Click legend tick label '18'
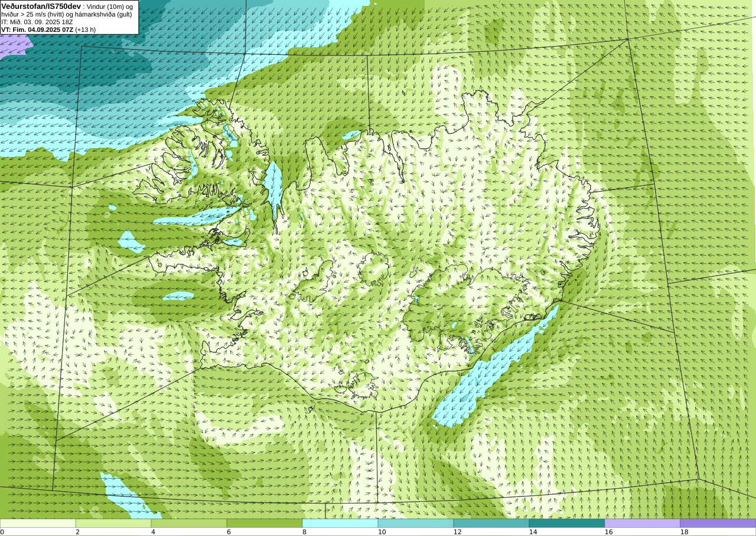 pos(685,532)
